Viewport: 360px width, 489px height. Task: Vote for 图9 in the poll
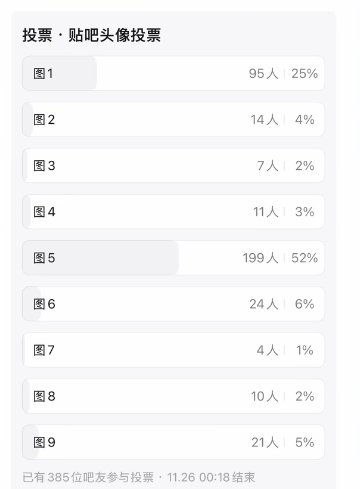[x=173, y=442]
